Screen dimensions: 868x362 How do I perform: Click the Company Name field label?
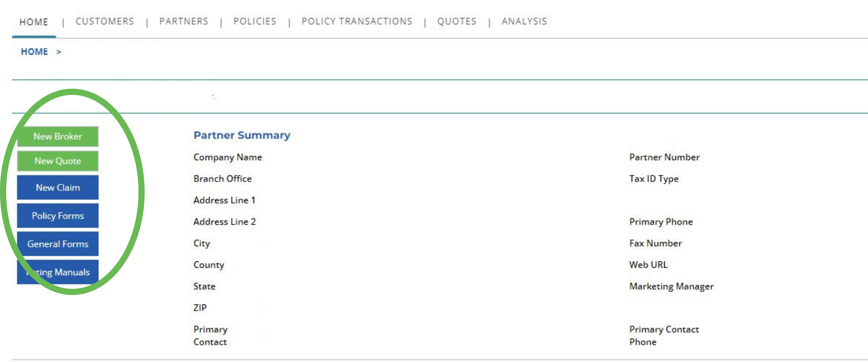point(227,157)
